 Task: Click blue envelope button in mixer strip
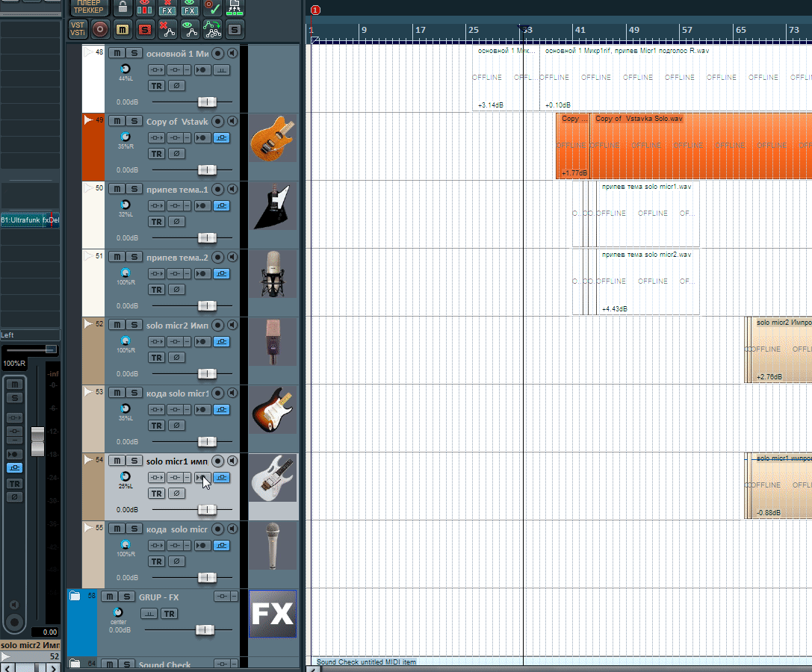tap(14, 467)
